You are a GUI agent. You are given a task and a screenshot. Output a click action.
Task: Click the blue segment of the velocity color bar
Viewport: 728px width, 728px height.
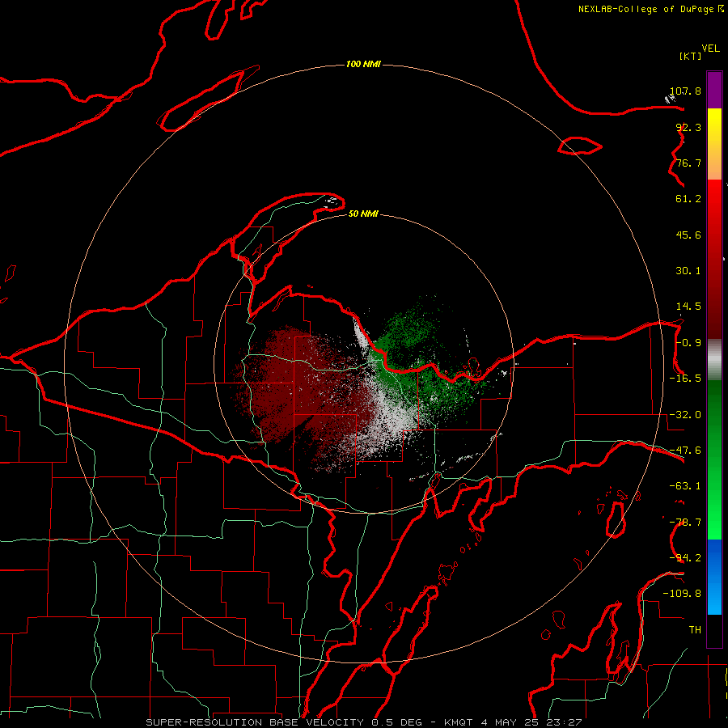714,577
